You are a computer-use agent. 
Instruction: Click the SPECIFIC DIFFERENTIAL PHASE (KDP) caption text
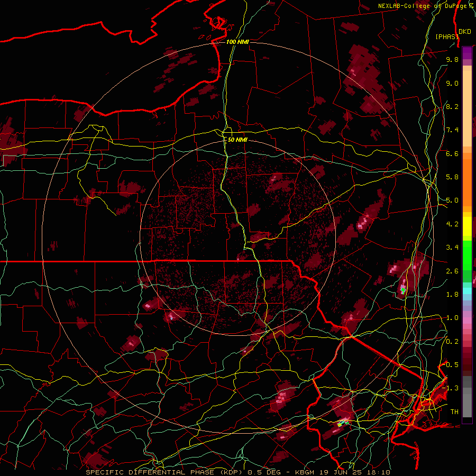(x=165, y=472)
